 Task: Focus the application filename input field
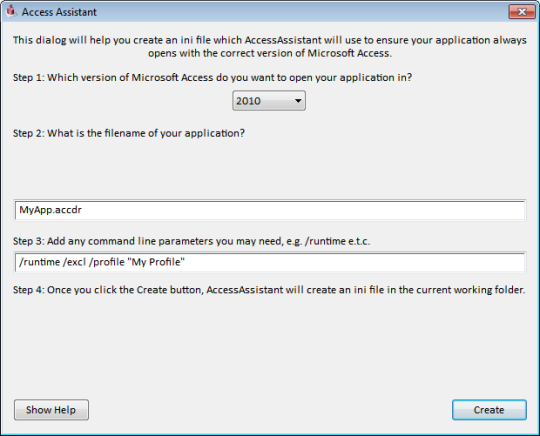point(270,210)
